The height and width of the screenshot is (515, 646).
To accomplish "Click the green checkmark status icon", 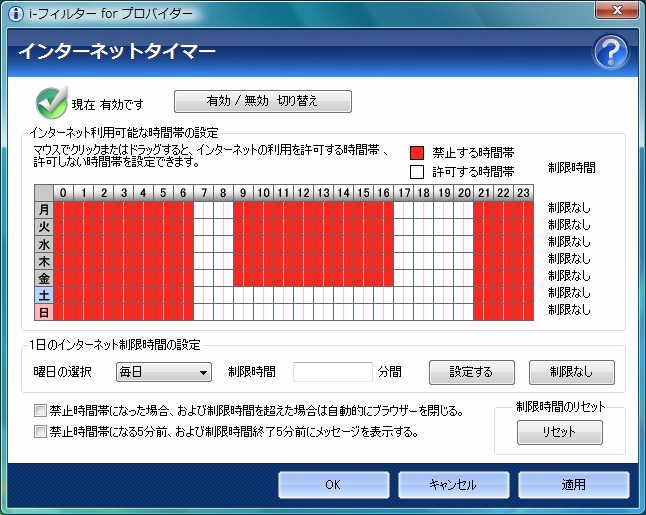I will pyautogui.click(x=51, y=103).
